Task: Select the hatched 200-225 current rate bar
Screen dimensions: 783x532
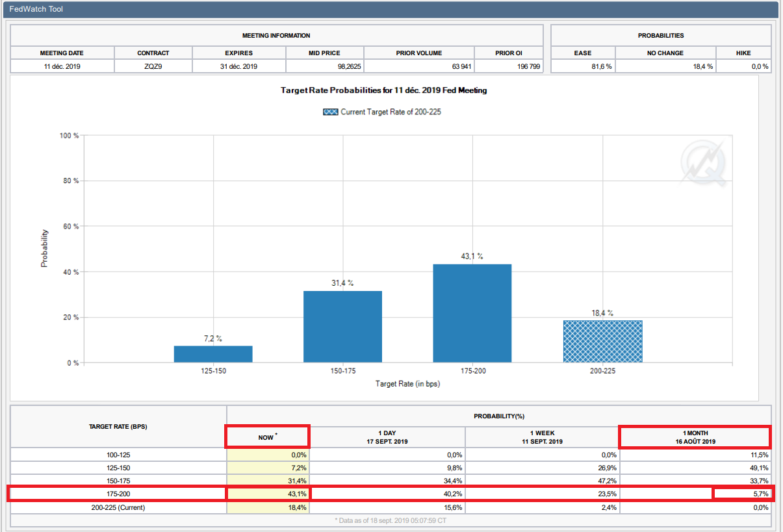Action: click(x=602, y=341)
